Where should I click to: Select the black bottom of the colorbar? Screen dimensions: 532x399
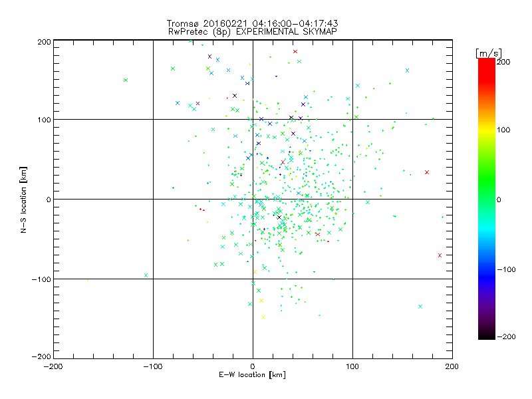[487, 334]
